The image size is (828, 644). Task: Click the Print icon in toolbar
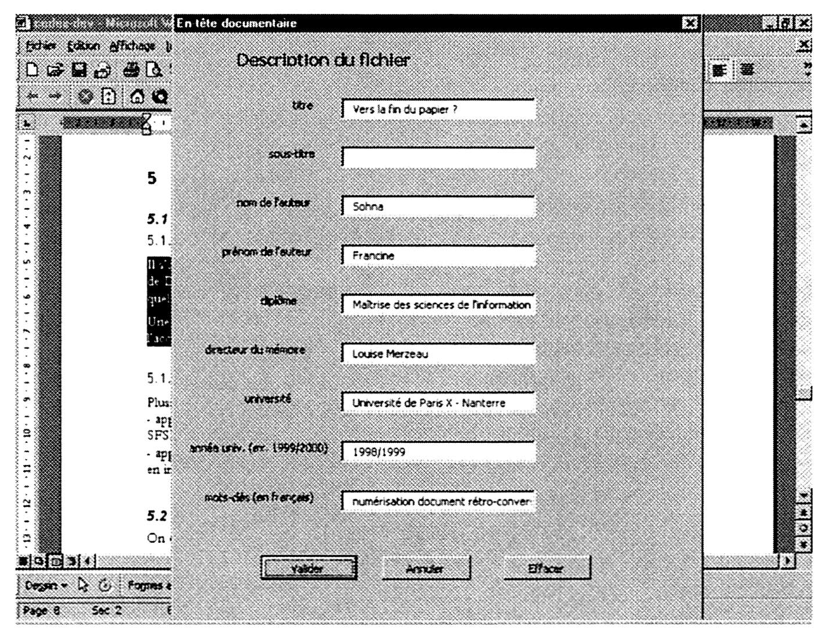(131, 70)
